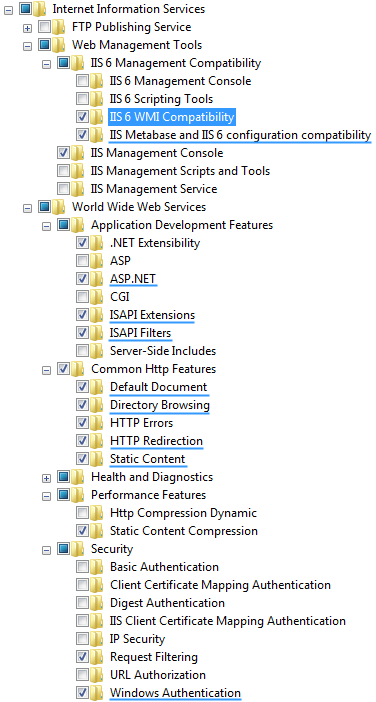Collapse the Internet Information Services node
This screenshot has width=376, height=702.
[9, 10]
